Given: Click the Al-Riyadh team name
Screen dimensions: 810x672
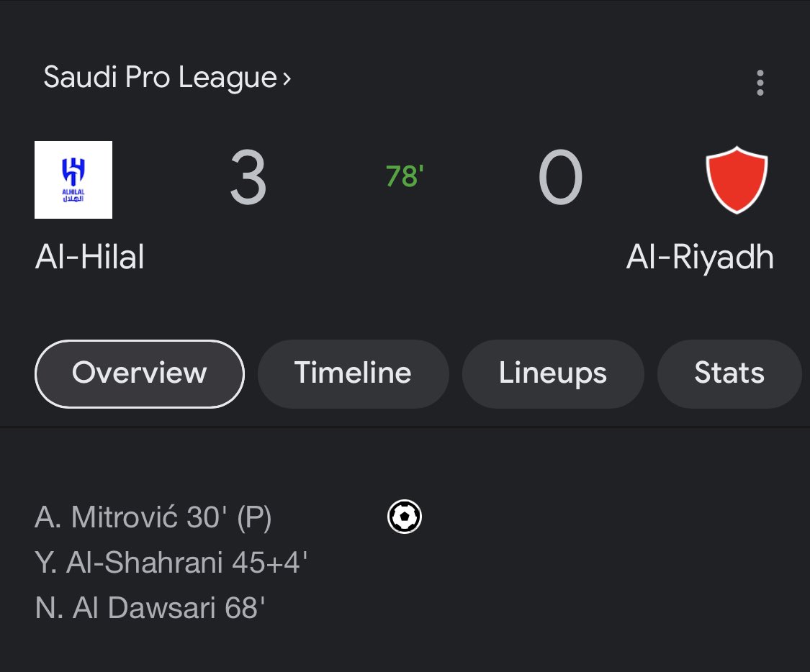Looking at the screenshot, I should coord(700,258).
